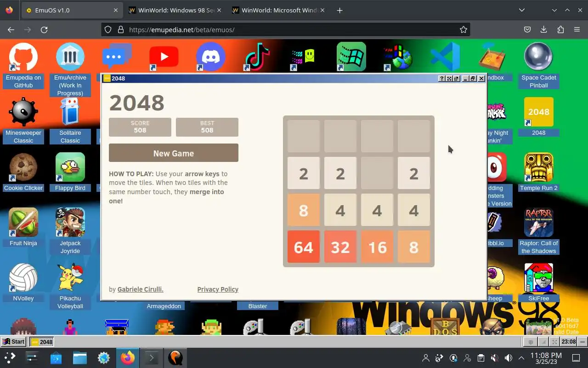Open the Discord desktop shortcut

pyautogui.click(x=211, y=57)
